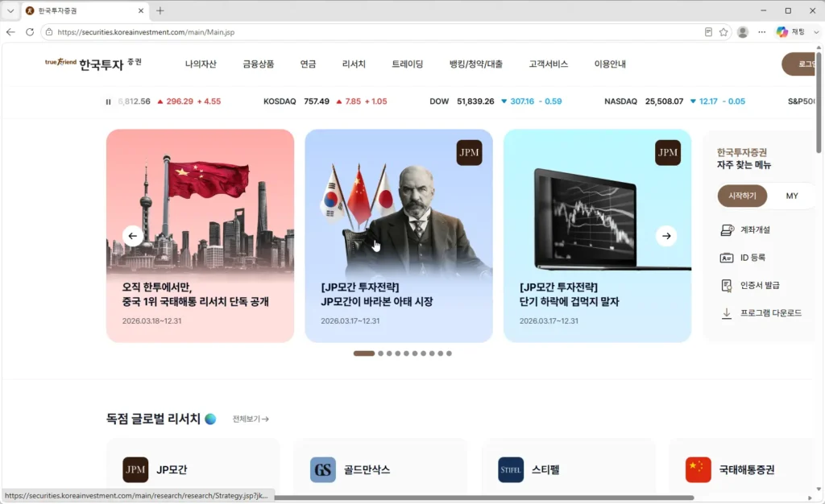The image size is (825, 504).
Task: Select the last carousel indicator dot
Action: [449, 353]
